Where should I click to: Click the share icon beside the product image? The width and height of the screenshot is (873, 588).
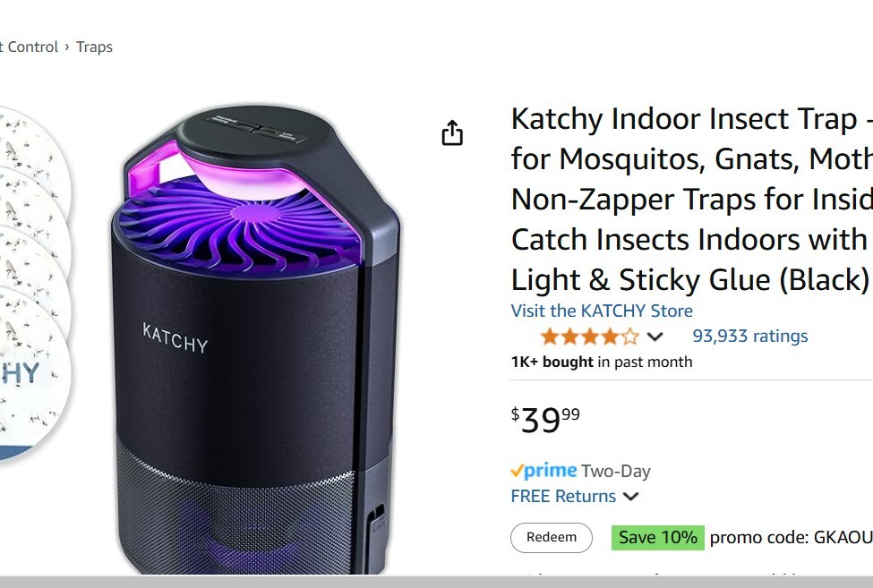point(452,133)
